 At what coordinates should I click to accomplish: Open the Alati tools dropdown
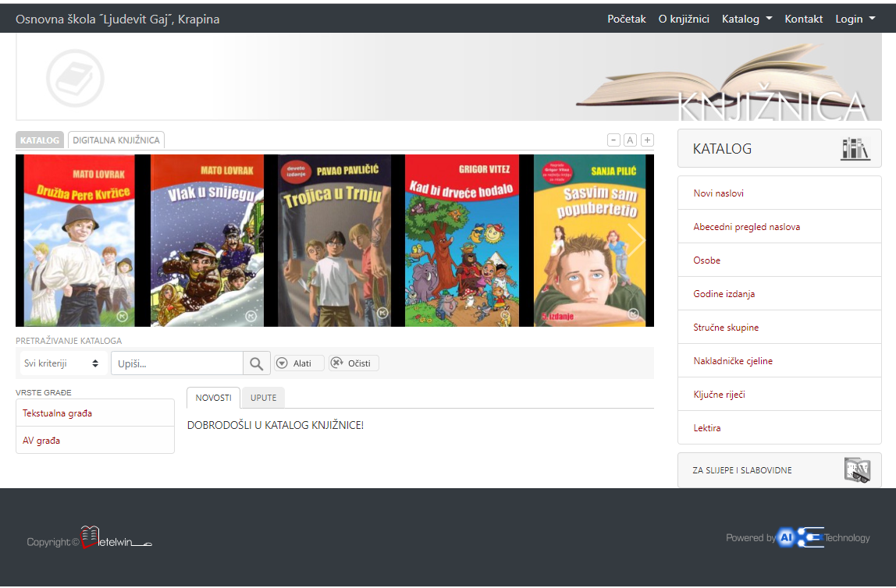299,363
